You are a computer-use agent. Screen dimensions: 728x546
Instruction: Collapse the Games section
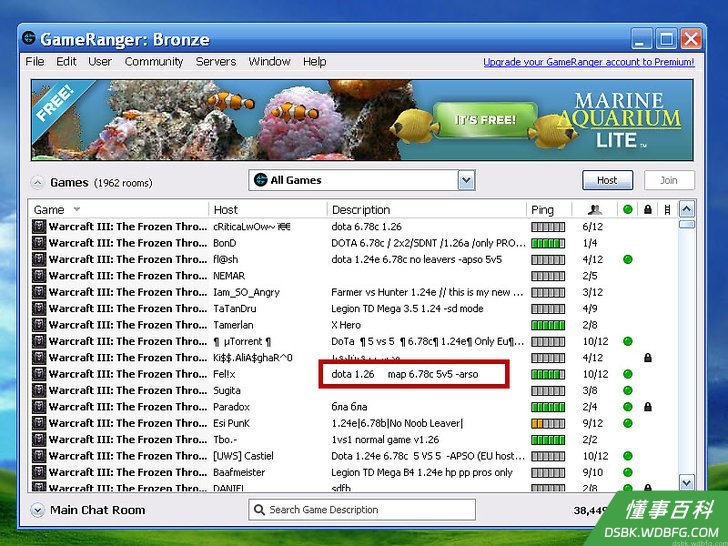point(38,183)
